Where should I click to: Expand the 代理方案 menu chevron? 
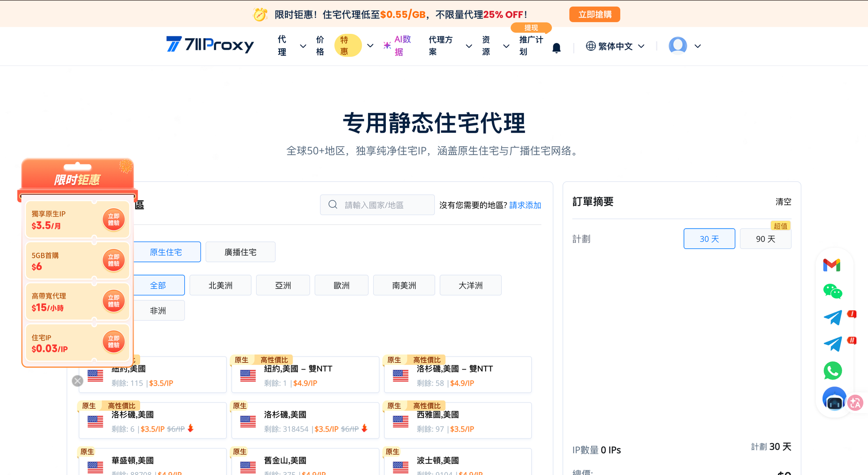click(x=469, y=46)
